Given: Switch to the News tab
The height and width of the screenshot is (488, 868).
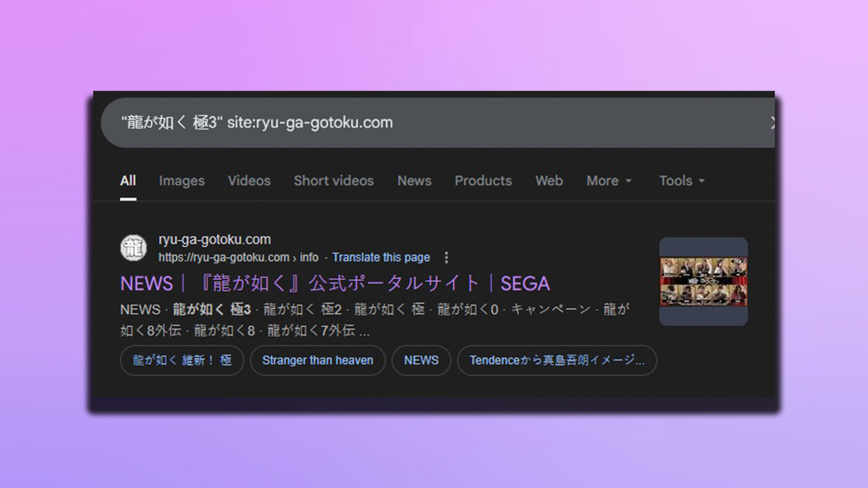Looking at the screenshot, I should (x=414, y=181).
